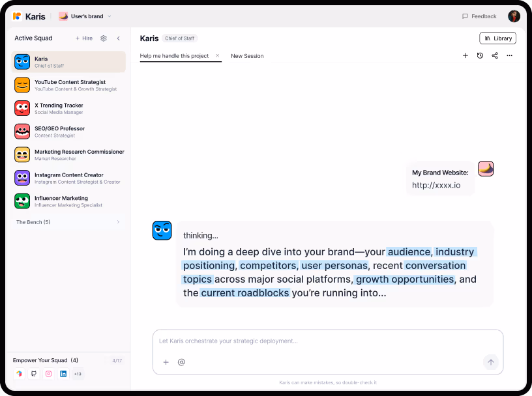This screenshot has width=532, height=396.
Task: Click the Instagram integration icon
Action: point(48,374)
